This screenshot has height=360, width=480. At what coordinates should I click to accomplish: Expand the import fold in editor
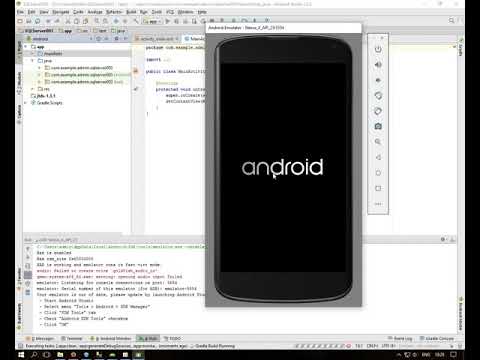(x=166, y=60)
